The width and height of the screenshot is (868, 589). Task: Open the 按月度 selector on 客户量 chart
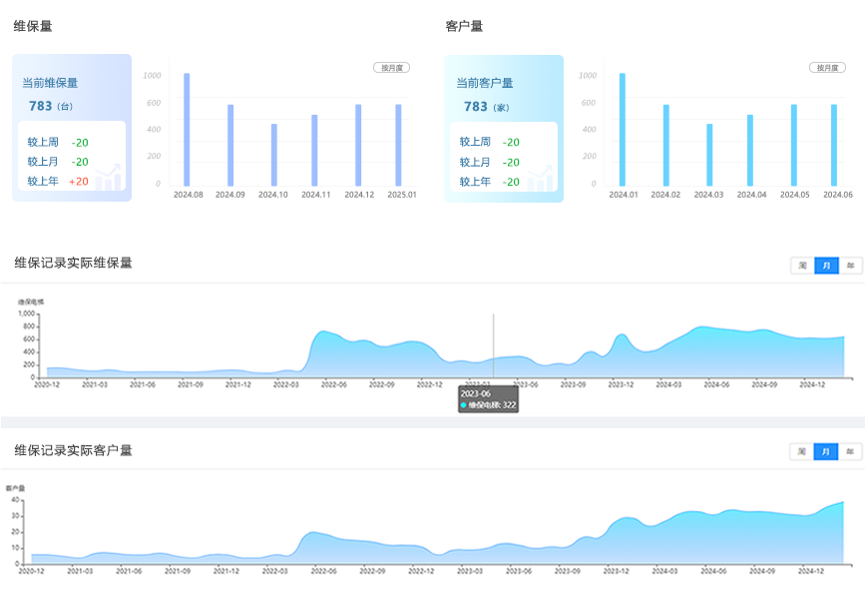tap(827, 68)
